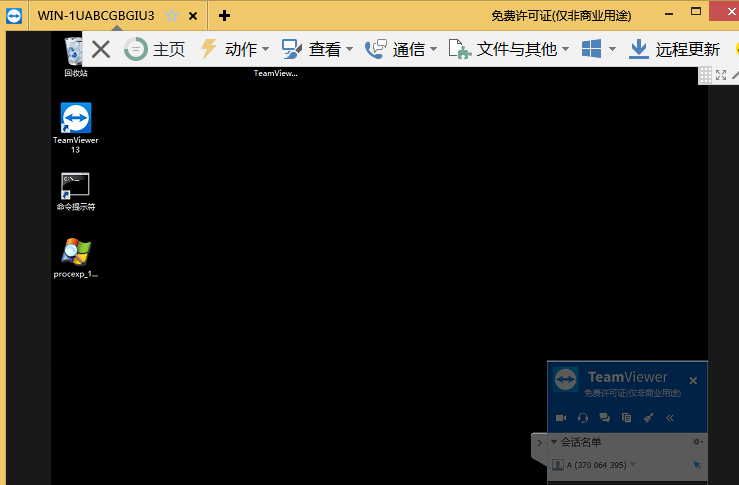The height and width of the screenshot is (485, 739).
Task: Open the file box icon in panel
Action: pos(626,418)
